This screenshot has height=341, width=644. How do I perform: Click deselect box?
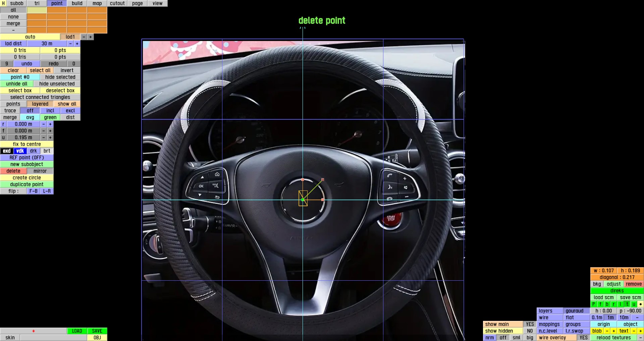60,91
